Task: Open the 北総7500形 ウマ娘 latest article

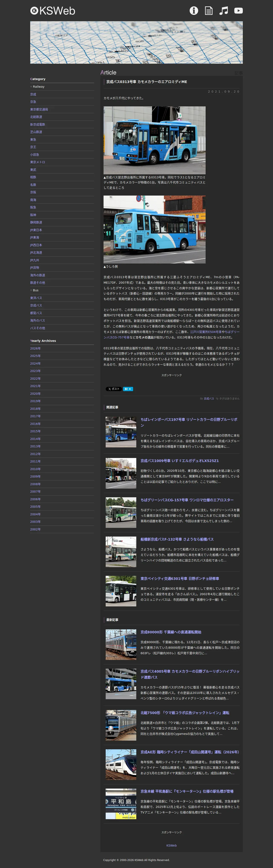Action: 185,713
